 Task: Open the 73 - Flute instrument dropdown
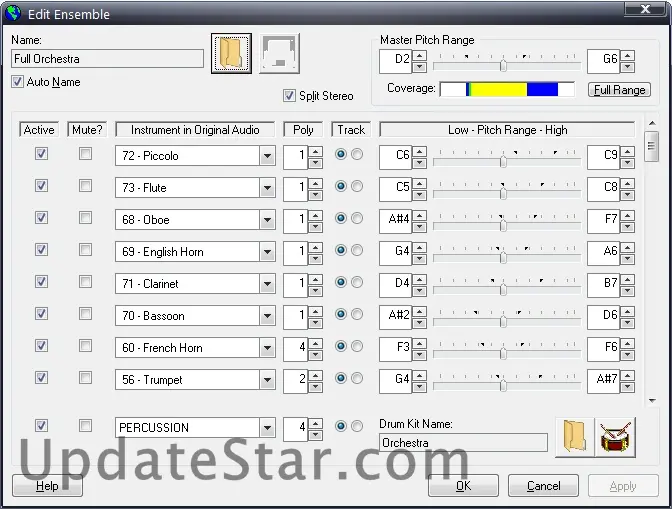point(267,188)
